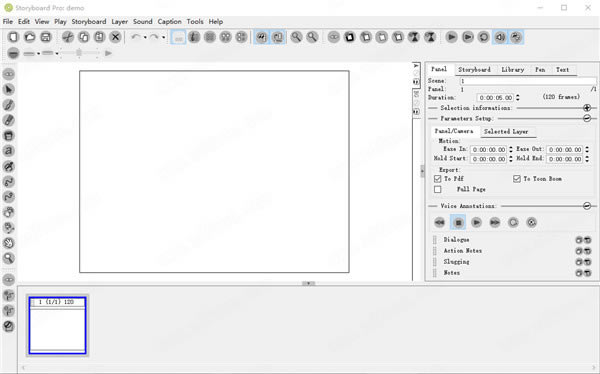
Task: Collapse the Voice Annotations section
Action: pos(587,206)
